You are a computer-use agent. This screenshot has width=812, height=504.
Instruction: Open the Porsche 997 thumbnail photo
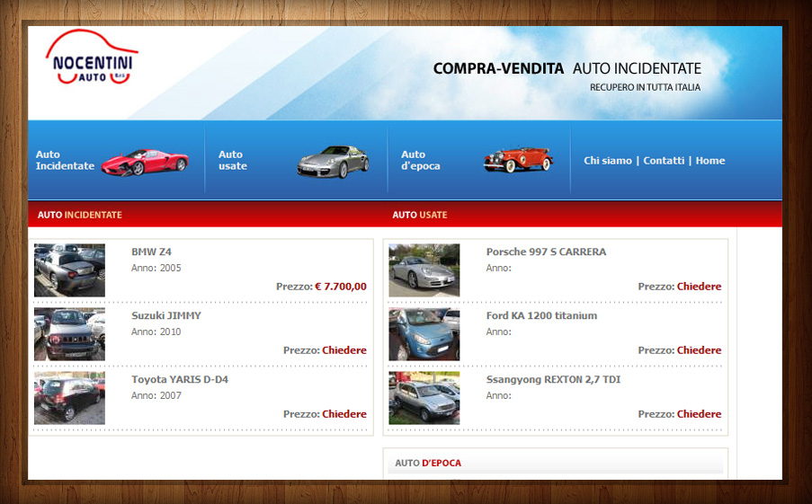[x=424, y=270]
